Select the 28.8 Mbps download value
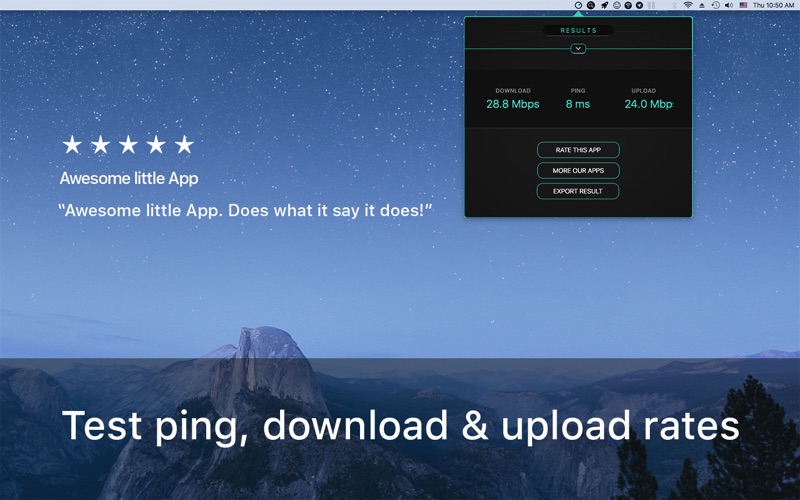The width and height of the screenshot is (800, 500). [512, 104]
